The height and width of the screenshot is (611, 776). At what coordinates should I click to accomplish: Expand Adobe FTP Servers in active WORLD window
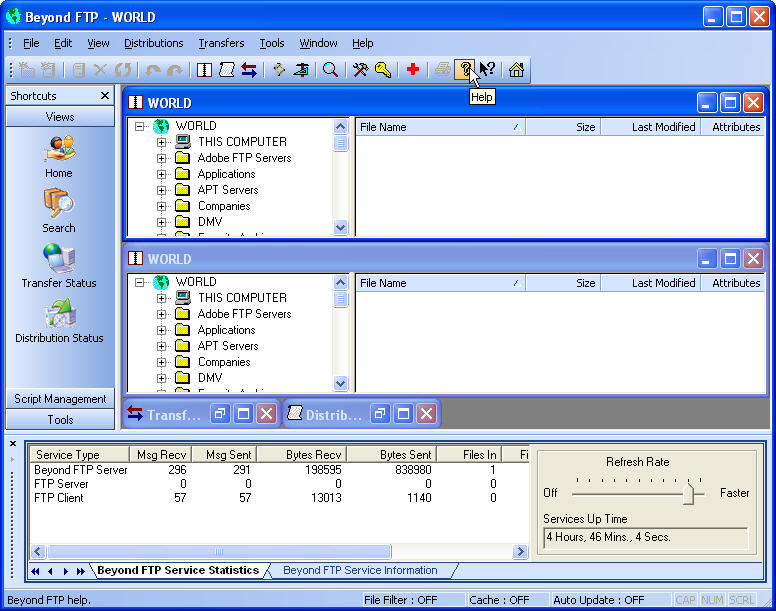pos(161,158)
